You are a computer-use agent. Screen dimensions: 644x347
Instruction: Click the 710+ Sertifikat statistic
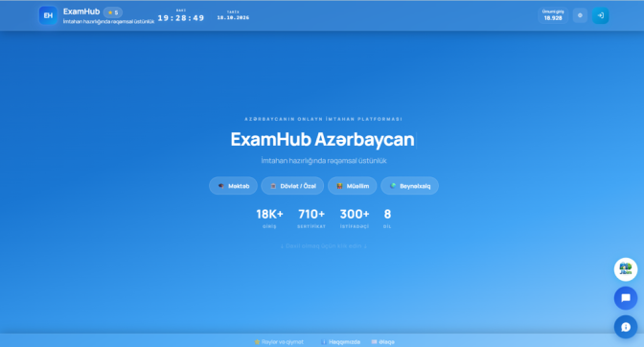pyautogui.click(x=311, y=219)
